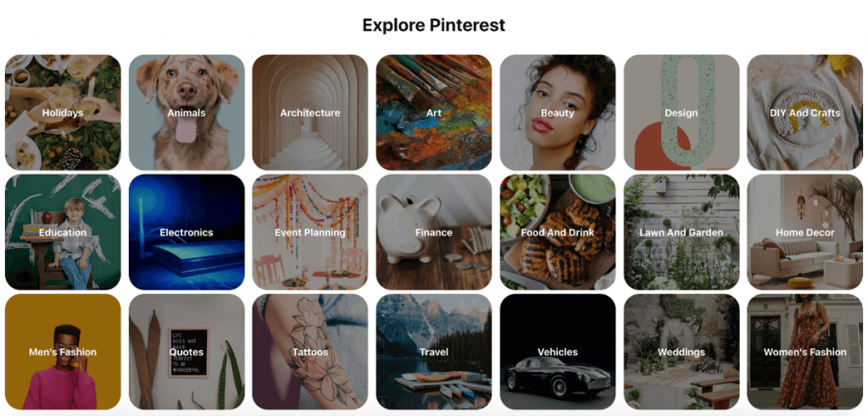Click the Finance piggy bank tile
This screenshot has width=868, height=416.
434,232
